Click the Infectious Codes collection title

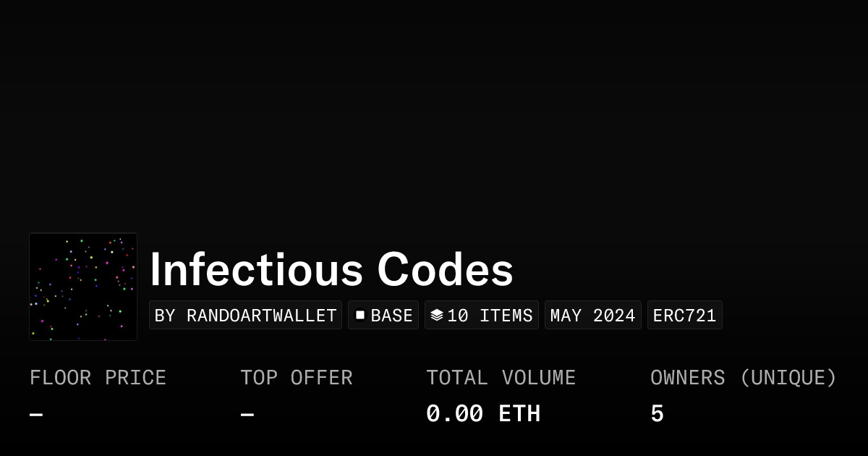331,270
